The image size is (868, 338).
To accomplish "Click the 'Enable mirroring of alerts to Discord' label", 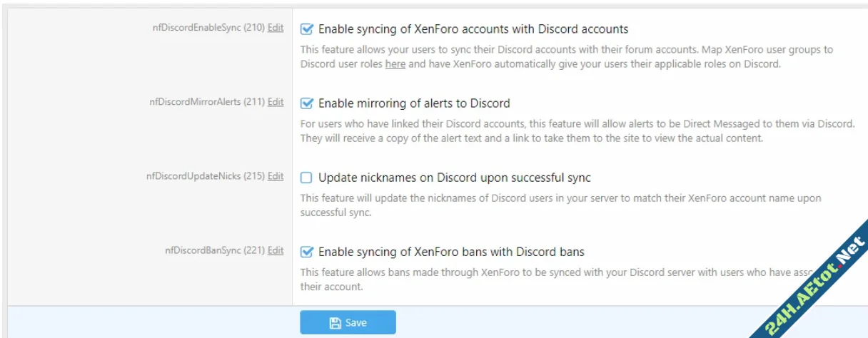I will (414, 103).
